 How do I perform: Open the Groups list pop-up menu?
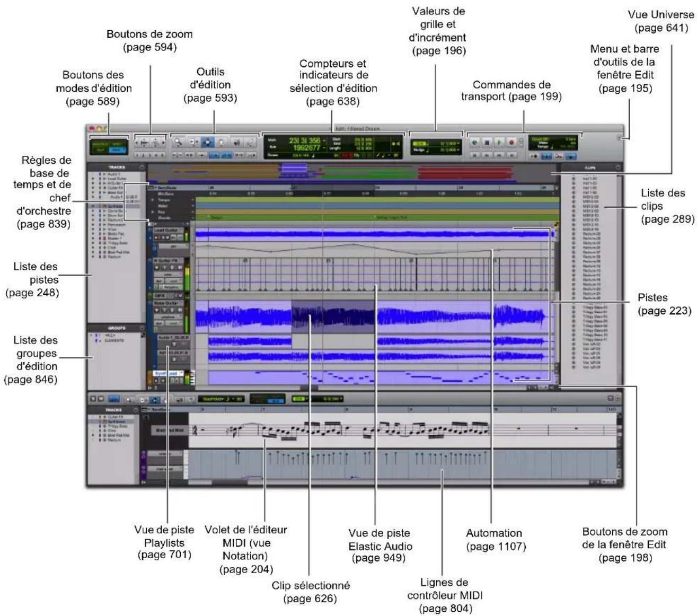tap(142, 328)
